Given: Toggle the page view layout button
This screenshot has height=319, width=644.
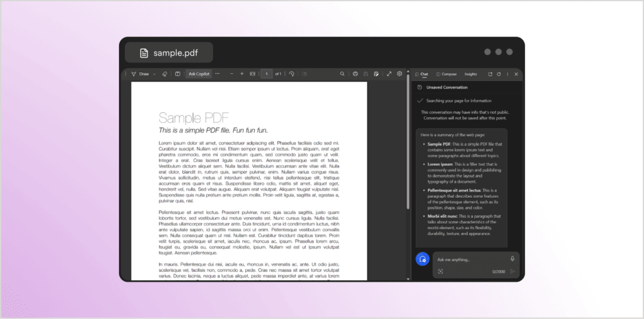Looking at the screenshot, I should click(x=177, y=74).
